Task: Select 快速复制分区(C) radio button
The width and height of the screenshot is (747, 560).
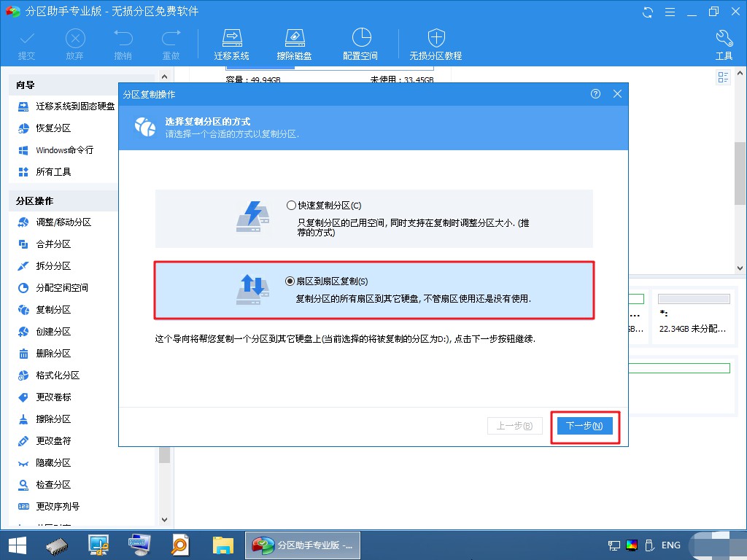Action: (x=291, y=206)
